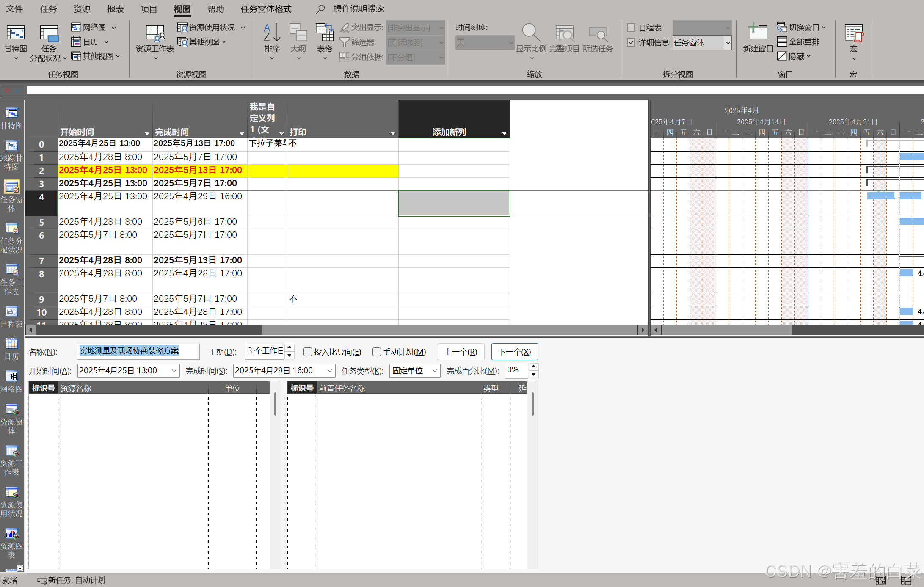This screenshot has height=587, width=924.
Task: Switch to the 报表 ribbon tab
Action: tap(115, 9)
